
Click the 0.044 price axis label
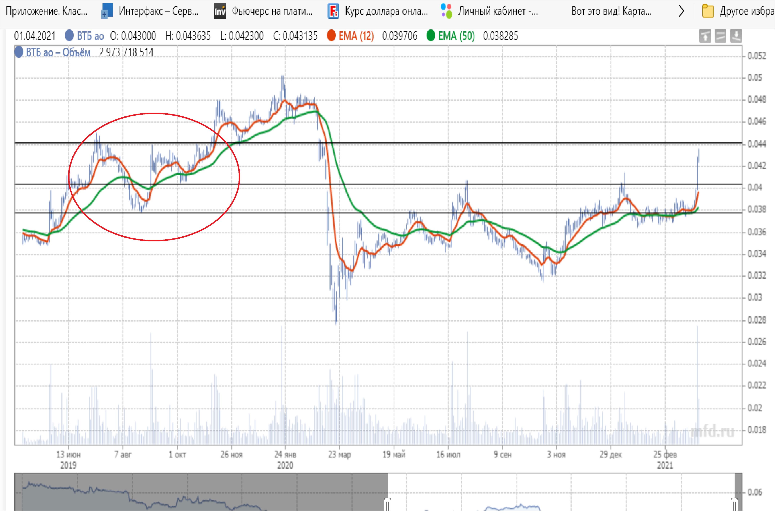(757, 144)
